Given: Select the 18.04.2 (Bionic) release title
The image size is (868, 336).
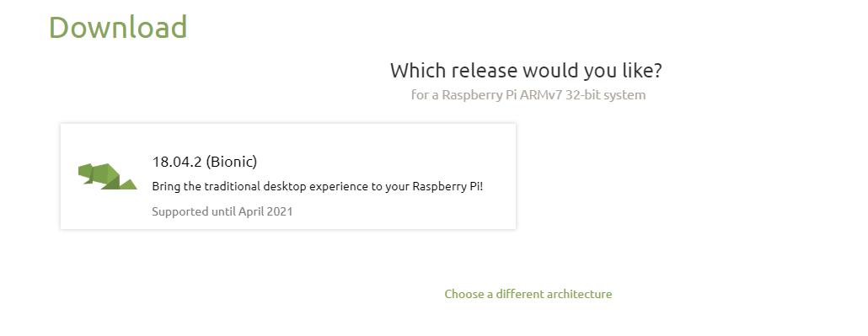Looking at the screenshot, I should click(x=205, y=162).
